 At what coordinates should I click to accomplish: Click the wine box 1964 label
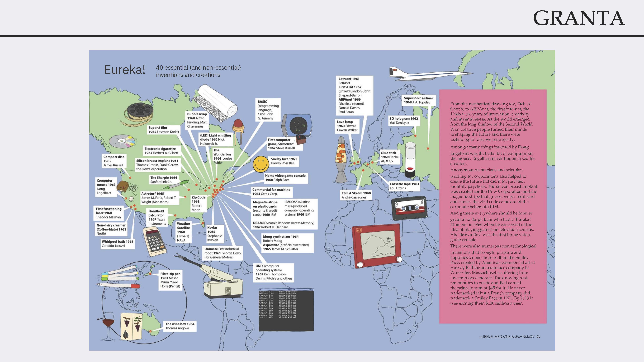pos(180,326)
